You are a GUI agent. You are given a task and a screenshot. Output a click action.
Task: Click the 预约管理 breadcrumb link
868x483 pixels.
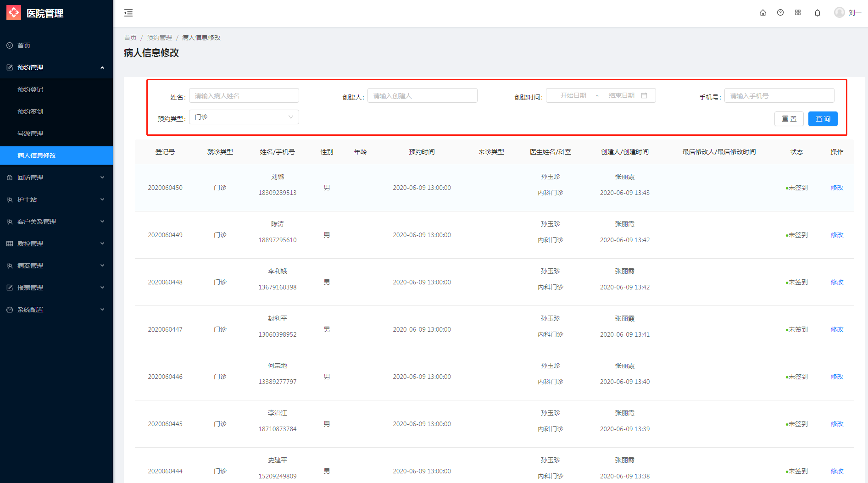[x=159, y=38]
